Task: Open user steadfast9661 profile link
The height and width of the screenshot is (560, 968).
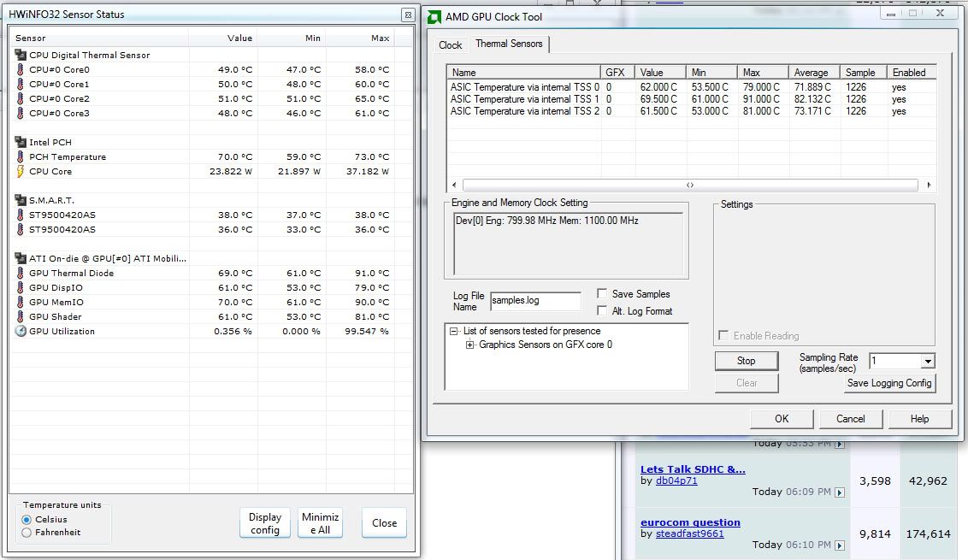Action: (689, 533)
